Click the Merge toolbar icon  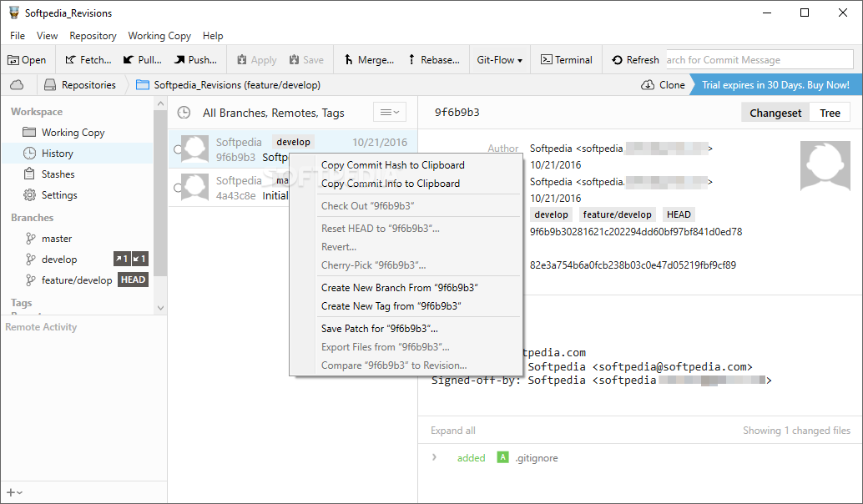(348, 60)
